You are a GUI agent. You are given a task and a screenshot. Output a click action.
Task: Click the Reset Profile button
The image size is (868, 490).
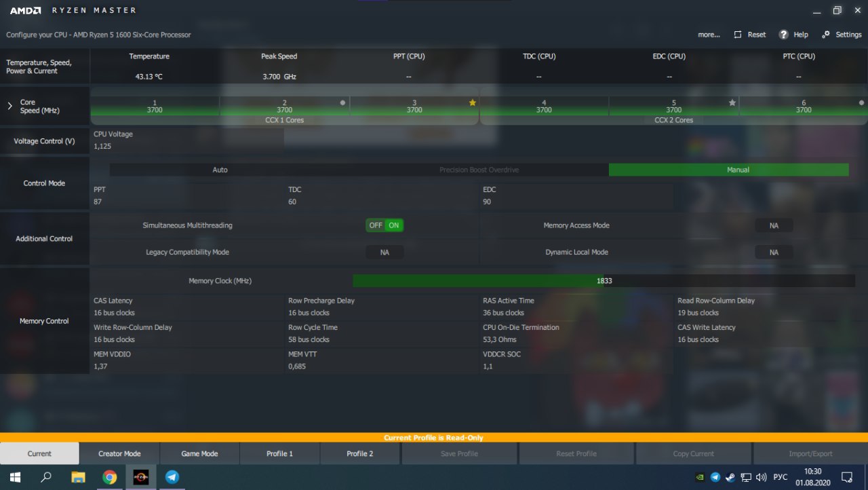tap(576, 453)
